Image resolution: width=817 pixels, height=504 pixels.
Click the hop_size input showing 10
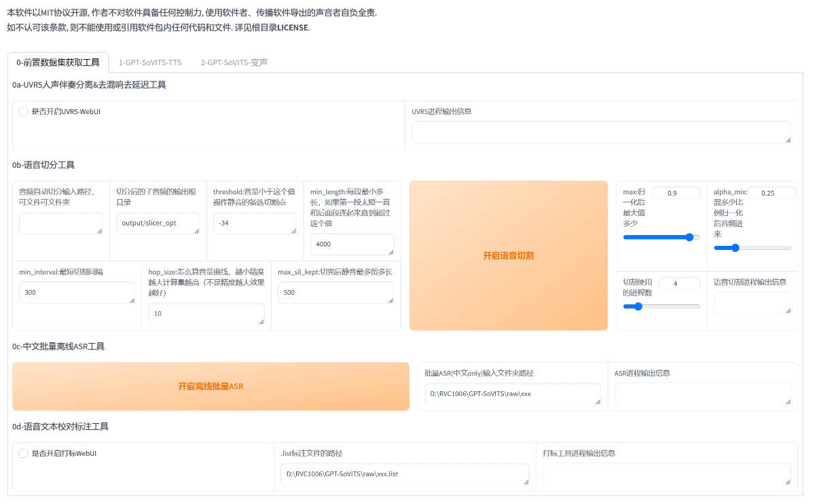pyautogui.click(x=206, y=313)
